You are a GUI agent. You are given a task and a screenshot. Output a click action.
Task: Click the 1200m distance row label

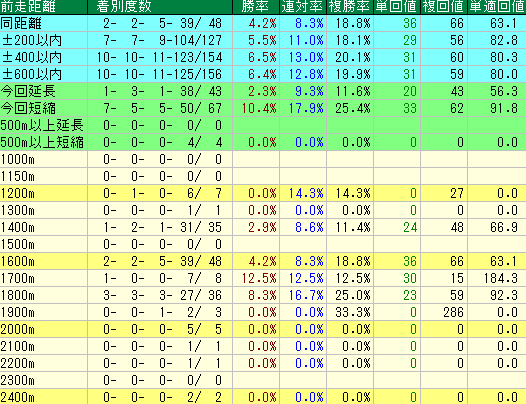[x=17, y=193]
